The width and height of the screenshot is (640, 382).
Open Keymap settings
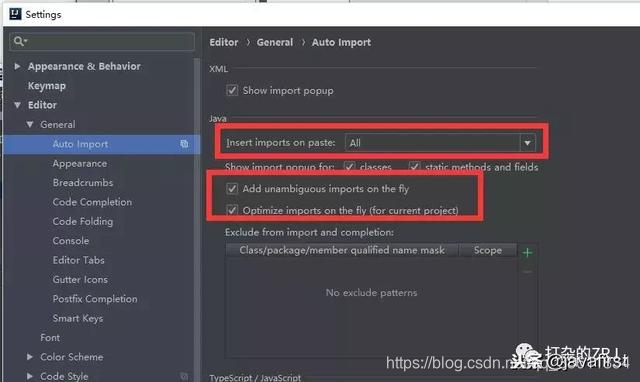pos(47,86)
